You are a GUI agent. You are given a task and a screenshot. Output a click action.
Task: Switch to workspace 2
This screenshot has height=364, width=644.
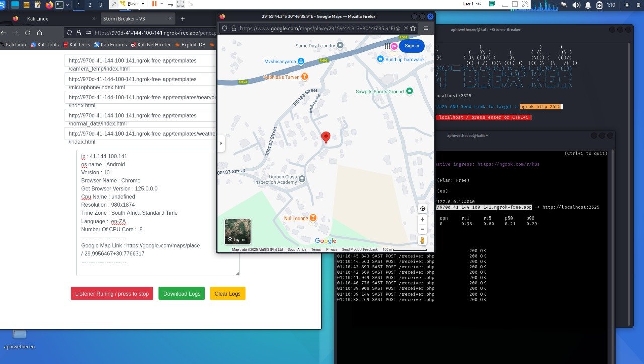click(89, 5)
